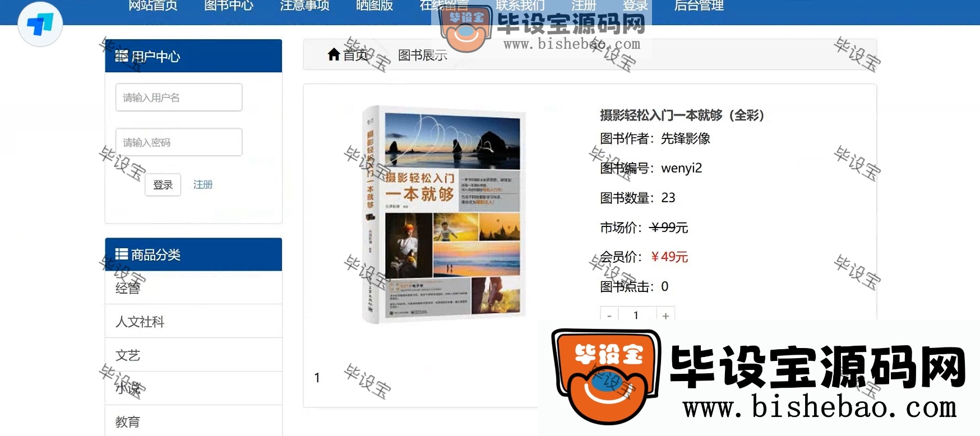Screen dimensions: 980x436
Task: Open 网站首页 in the top menu
Action: [153, 6]
